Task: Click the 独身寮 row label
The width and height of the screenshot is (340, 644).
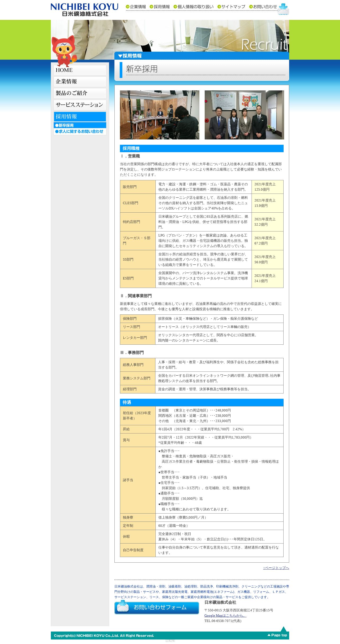Action: click(x=138, y=518)
